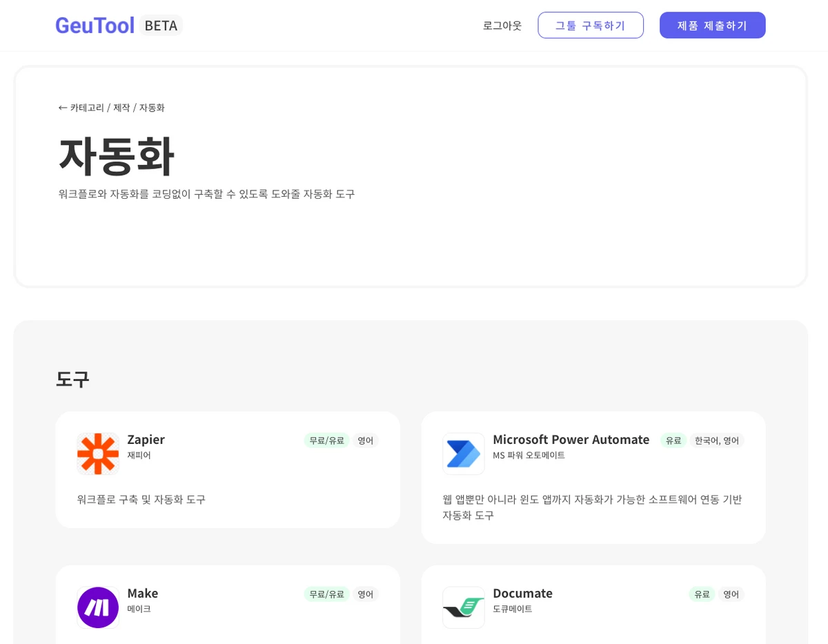Click the 그툴 구독하기 subscribe button
This screenshot has height=644, width=828.
pyautogui.click(x=591, y=26)
